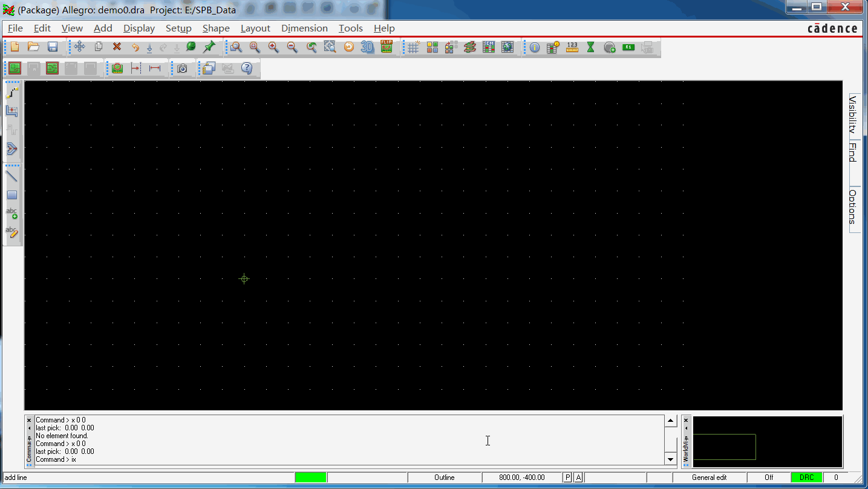Click the Add Line diagonal icon

click(x=12, y=176)
